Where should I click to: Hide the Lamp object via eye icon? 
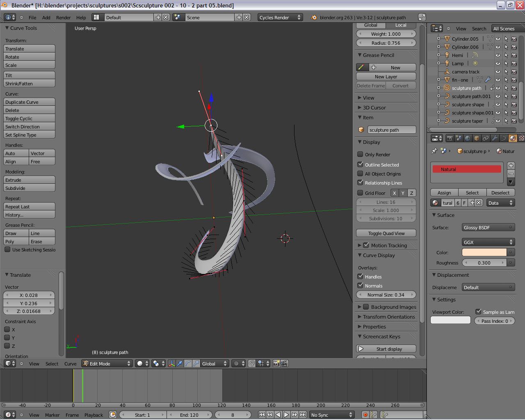pyautogui.click(x=498, y=64)
